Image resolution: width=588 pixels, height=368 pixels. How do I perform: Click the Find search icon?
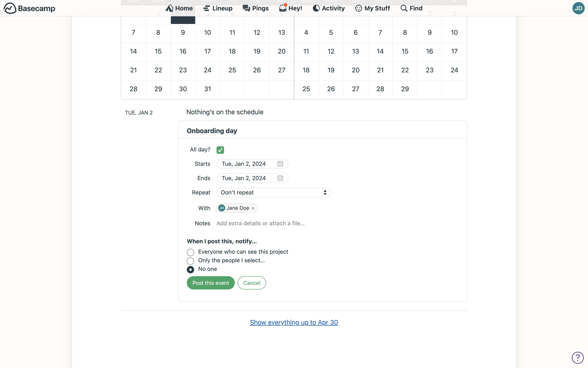coord(404,8)
